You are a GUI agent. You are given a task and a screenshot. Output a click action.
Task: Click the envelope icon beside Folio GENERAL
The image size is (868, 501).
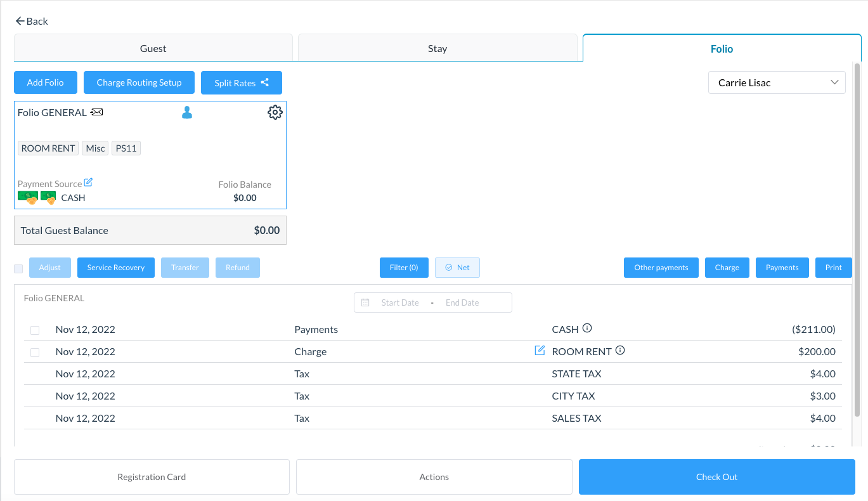96,112
